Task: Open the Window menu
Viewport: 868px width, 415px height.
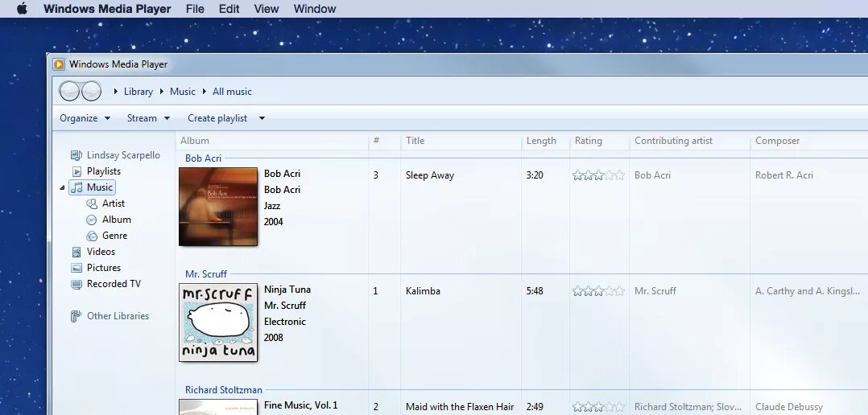Action: [314, 9]
